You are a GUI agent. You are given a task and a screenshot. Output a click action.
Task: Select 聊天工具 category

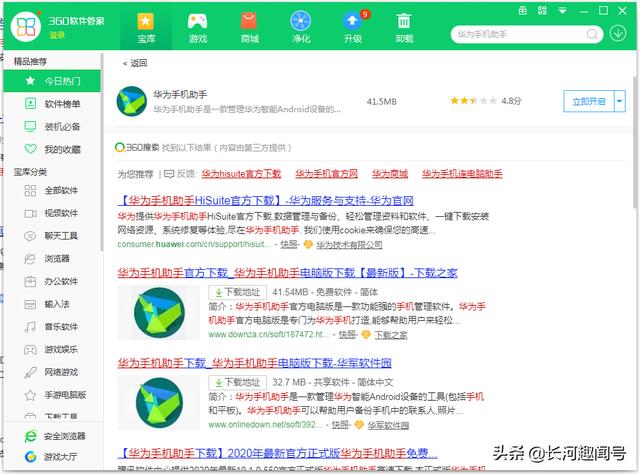[52, 236]
